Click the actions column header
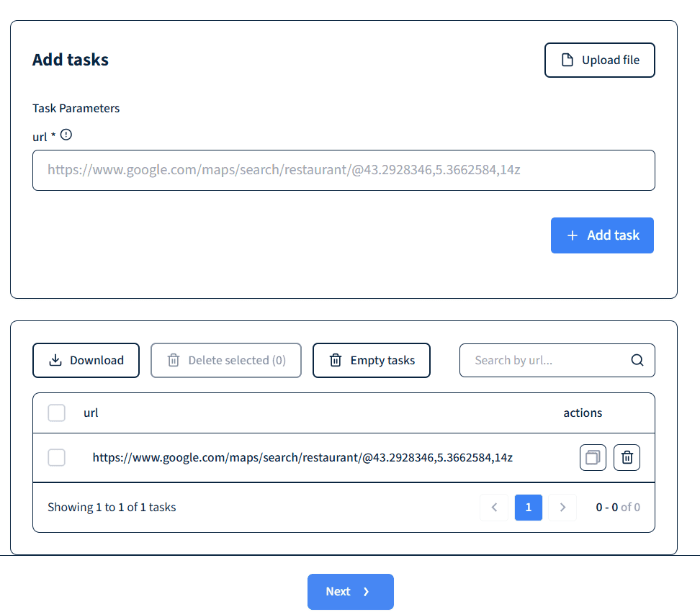Viewport: 700px width, 612px height. point(583,413)
